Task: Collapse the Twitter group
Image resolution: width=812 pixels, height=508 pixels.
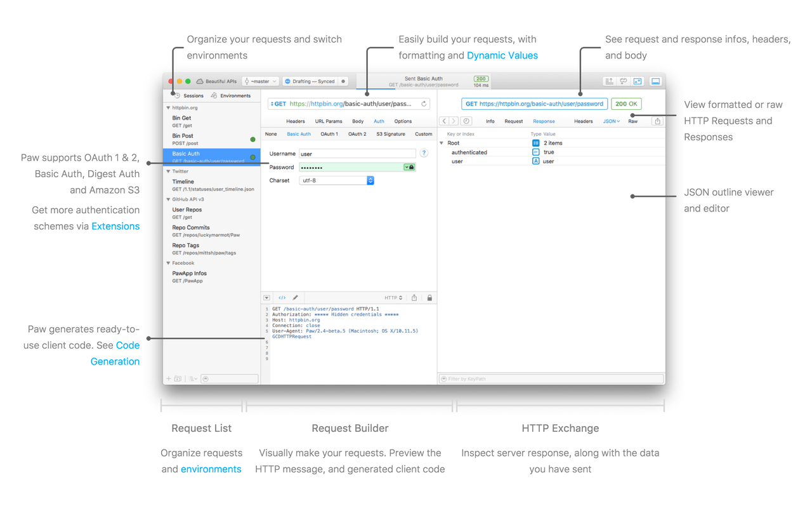Action: pyautogui.click(x=168, y=171)
